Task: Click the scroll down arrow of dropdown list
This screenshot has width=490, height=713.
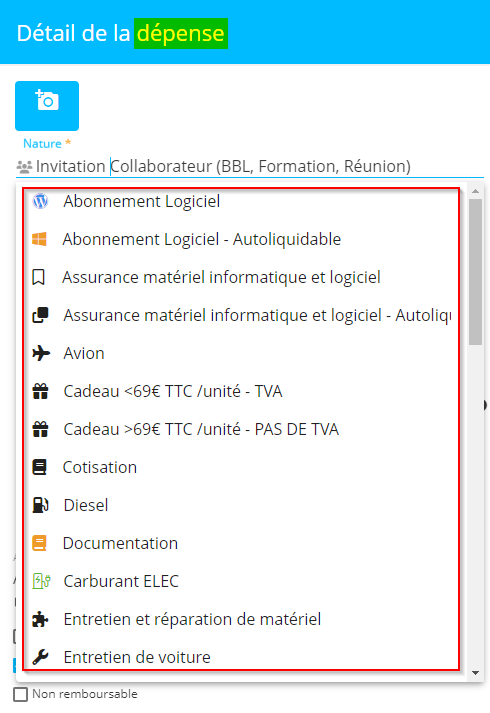Action: 475,673
